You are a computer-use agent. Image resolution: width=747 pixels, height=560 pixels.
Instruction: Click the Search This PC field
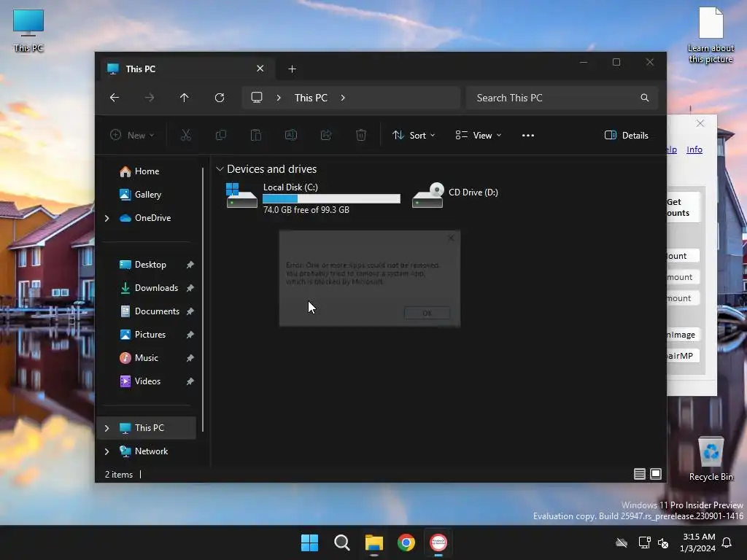point(562,98)
